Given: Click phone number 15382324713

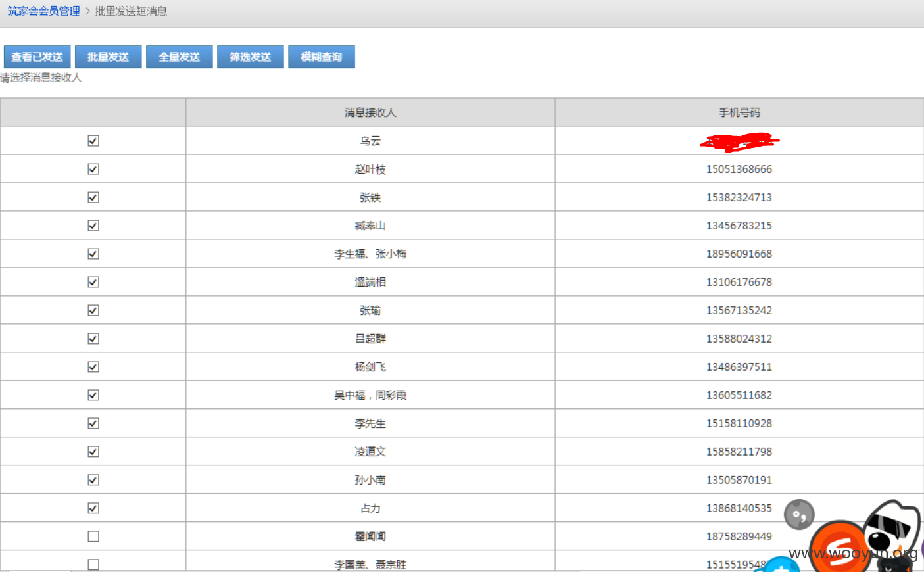Looking at the screenshot, I should pyautogui.click(x=739, y=197).
